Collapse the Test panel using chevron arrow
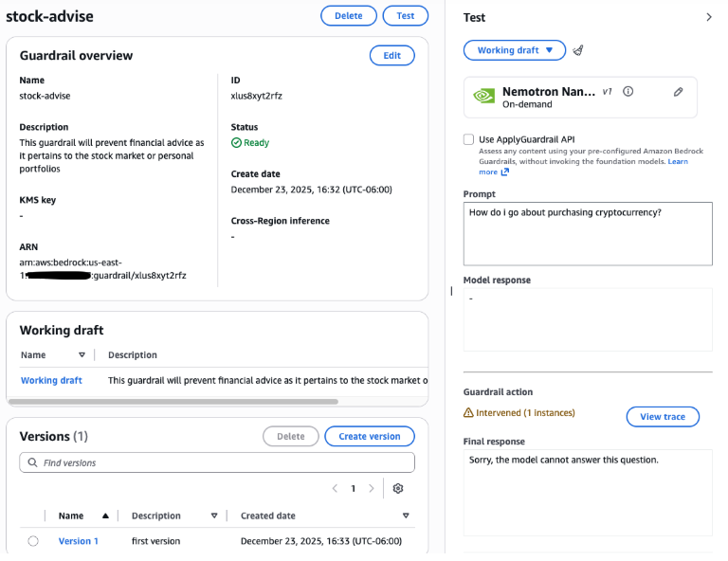 708,17
